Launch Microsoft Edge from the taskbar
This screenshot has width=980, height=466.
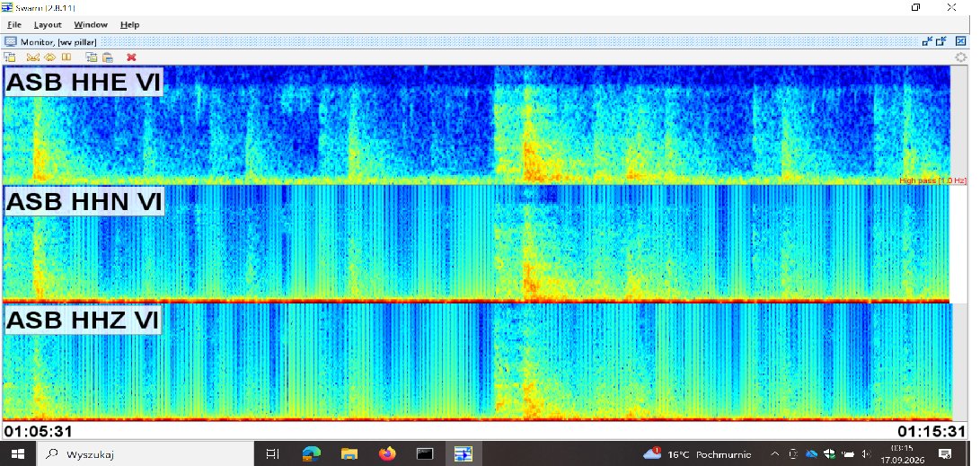(312, 454)
